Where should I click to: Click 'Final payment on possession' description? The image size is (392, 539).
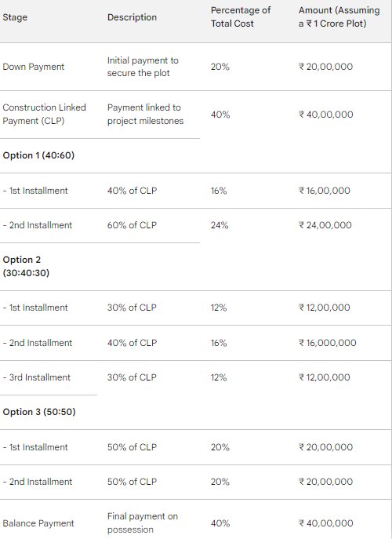point(143,523)
